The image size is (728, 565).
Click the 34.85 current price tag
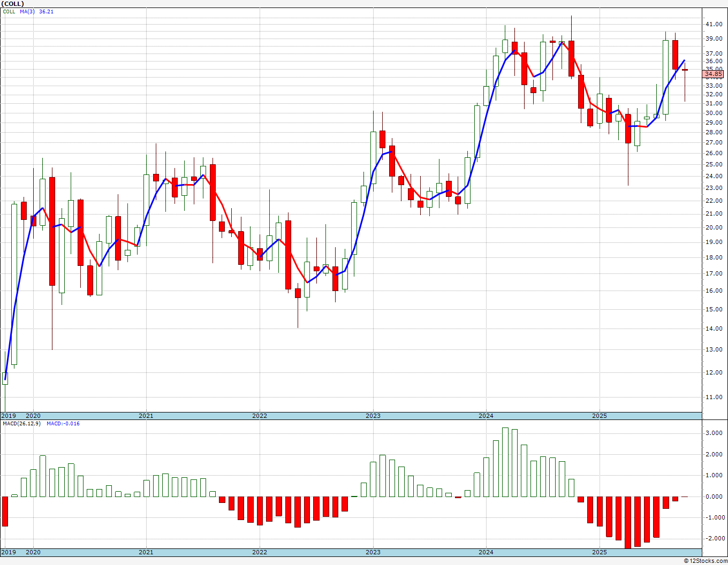[714, 74]
